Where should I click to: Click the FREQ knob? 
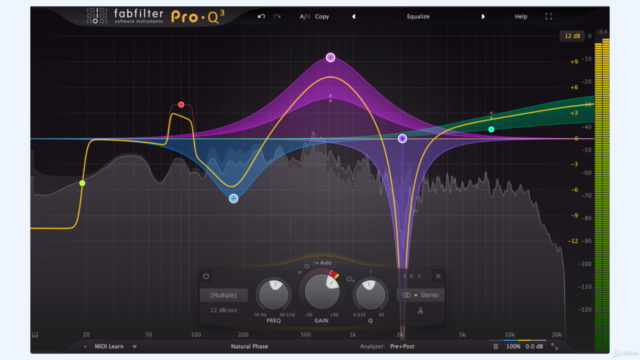(x=274, y=294)
